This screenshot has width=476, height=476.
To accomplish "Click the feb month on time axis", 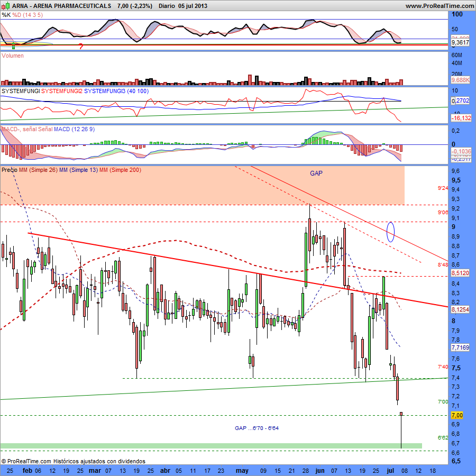I will coord(28,471).
